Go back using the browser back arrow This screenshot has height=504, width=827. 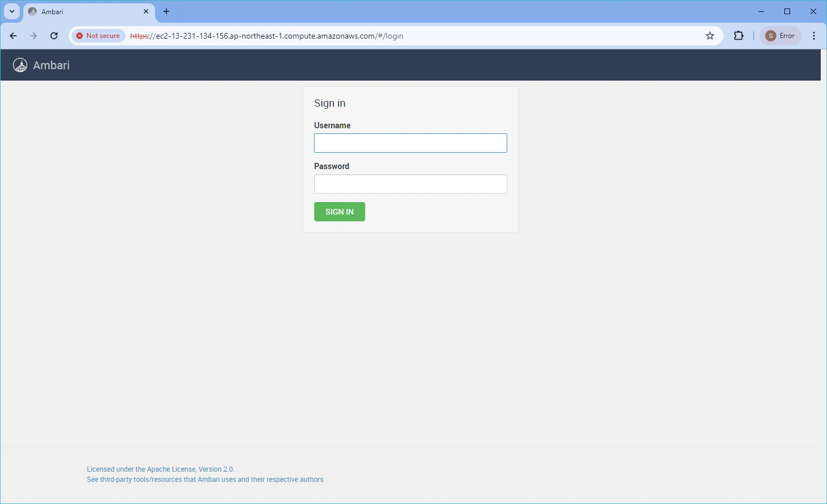(x=13, y=36)
